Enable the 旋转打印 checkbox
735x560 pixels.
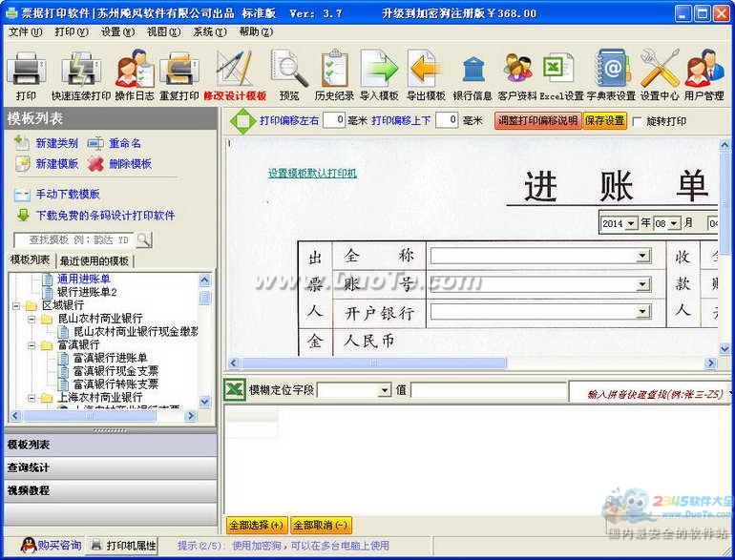click(x=637, y=121)
